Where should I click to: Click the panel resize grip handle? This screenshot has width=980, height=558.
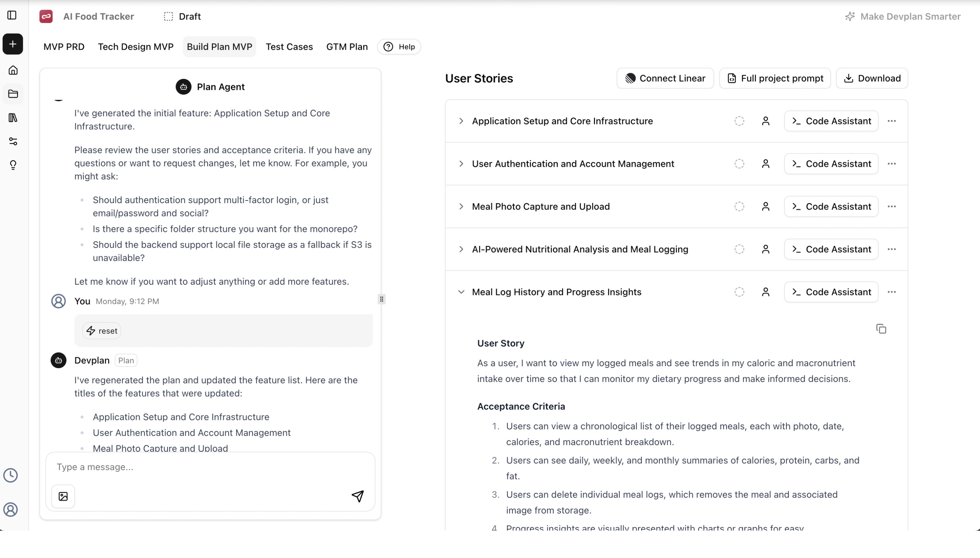point(381,299)
